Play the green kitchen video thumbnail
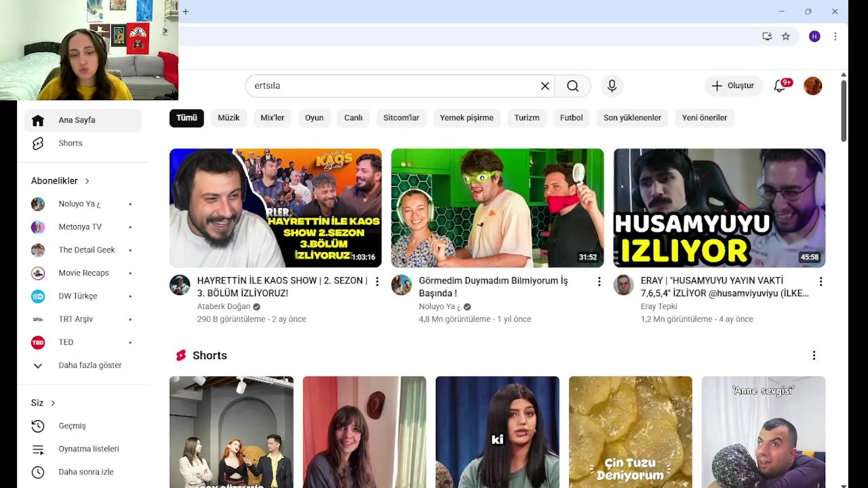Screen dimensions: 868x488 tap(497, 208)
